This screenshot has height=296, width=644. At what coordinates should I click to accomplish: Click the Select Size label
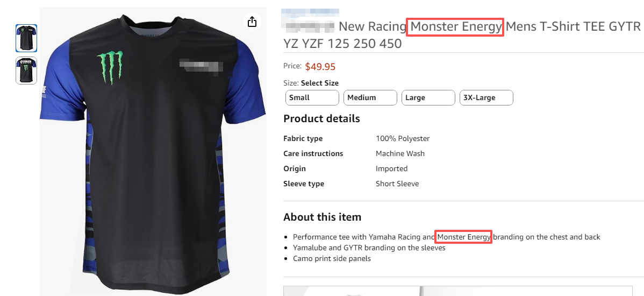point(319,83)
